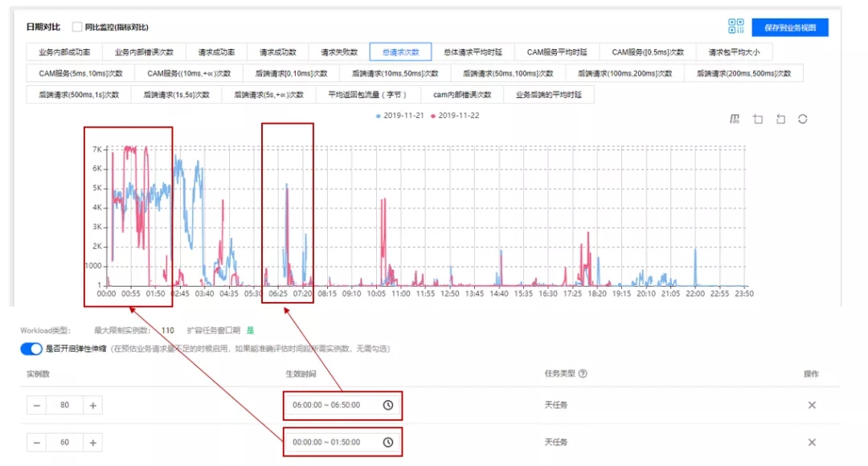Activate the area zoom chart tool
This screenshot has height=466, width=868.
tap(758, 119)
